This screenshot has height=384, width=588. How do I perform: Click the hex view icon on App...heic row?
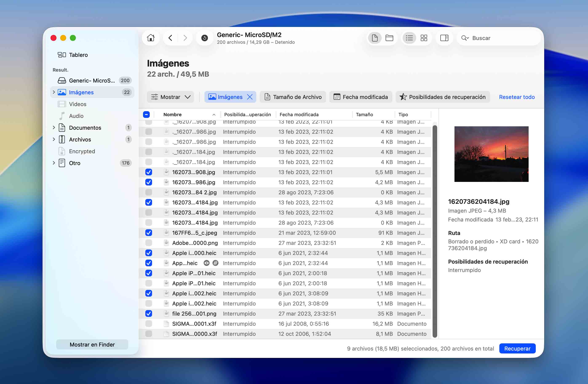[x=215, y=263]
